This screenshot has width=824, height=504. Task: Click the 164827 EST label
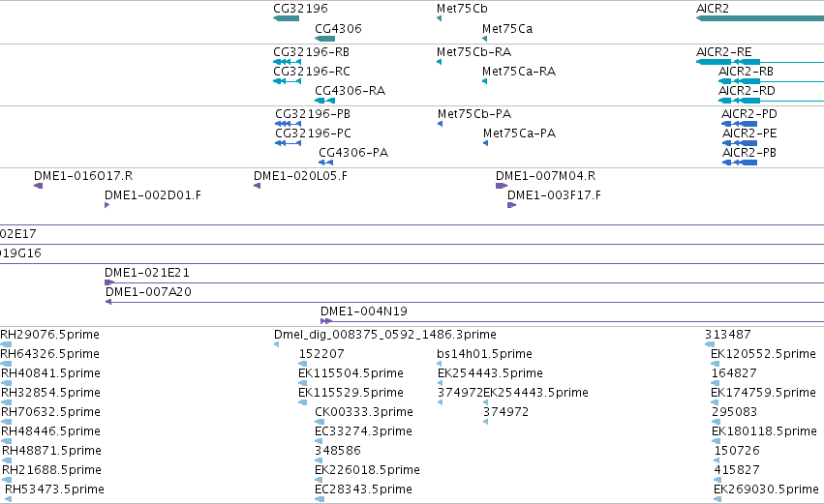click(x=734, y=372)
